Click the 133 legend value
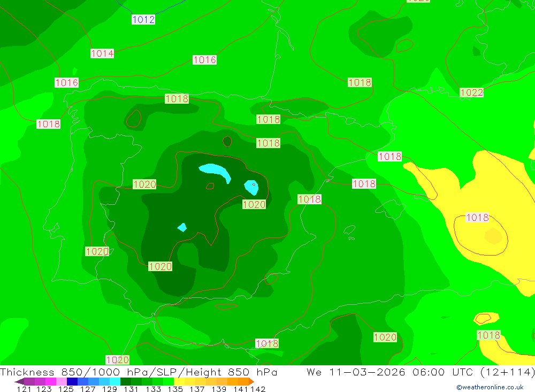535x392 pixels. point(153,389)
